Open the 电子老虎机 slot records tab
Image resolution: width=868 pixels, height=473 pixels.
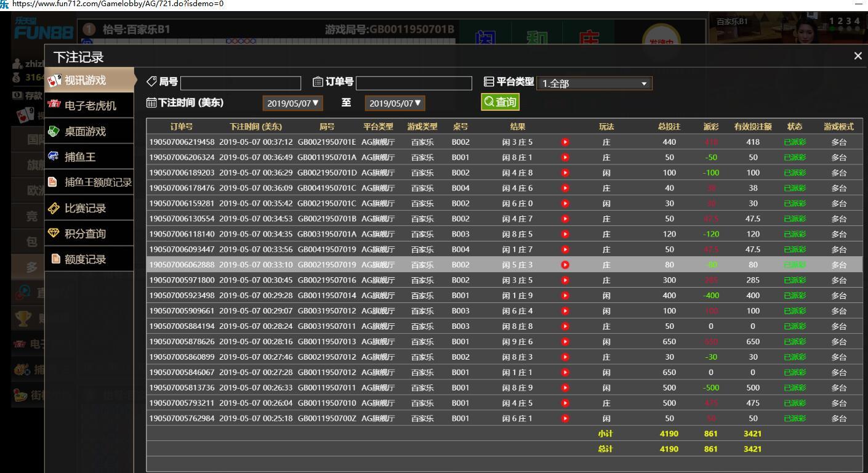[89, 105]
